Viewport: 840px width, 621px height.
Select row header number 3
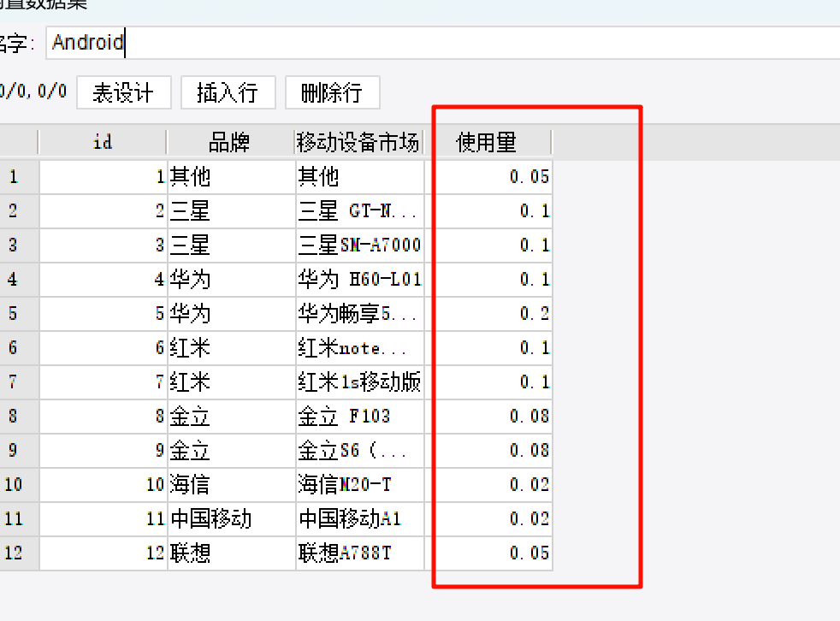pos(20,245)
